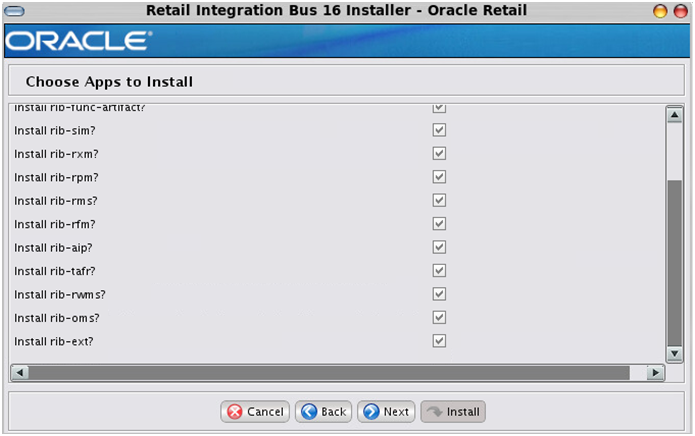Click the vertical scrollbar thumb

(675, 262)
